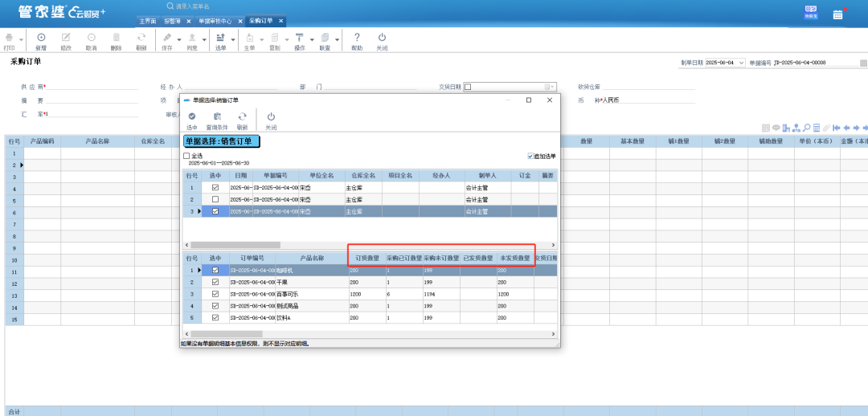Viewport: 868px width, 416px height.
Task: Open the calendar icon in top header
Action: point(837,14)
